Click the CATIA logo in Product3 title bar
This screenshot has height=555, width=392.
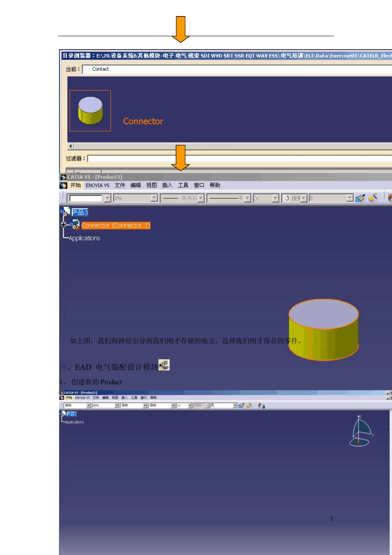point(63,177)
